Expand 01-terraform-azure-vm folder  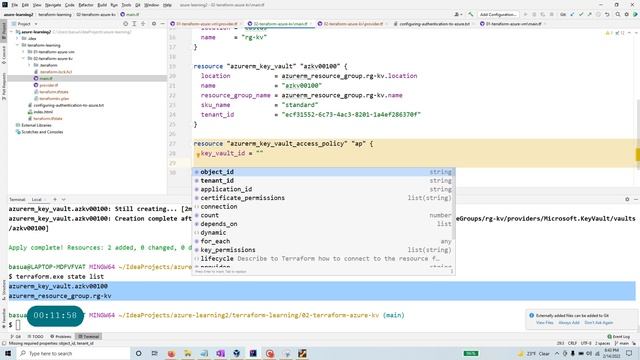click(24, 52)
